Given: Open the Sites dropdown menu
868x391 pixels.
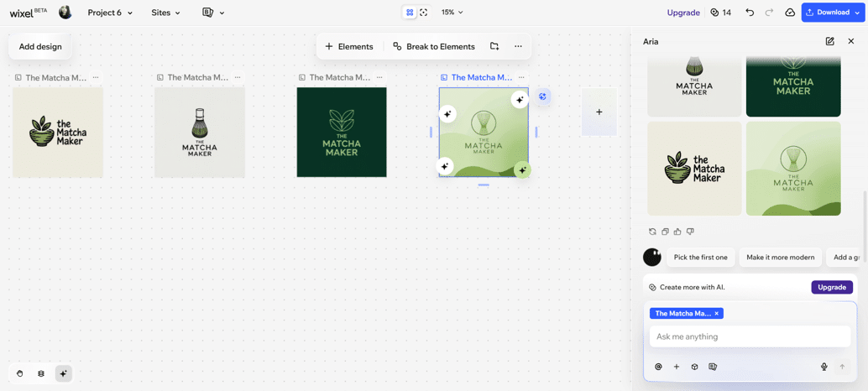Looking at the screenshot, I should coord(165,13).
